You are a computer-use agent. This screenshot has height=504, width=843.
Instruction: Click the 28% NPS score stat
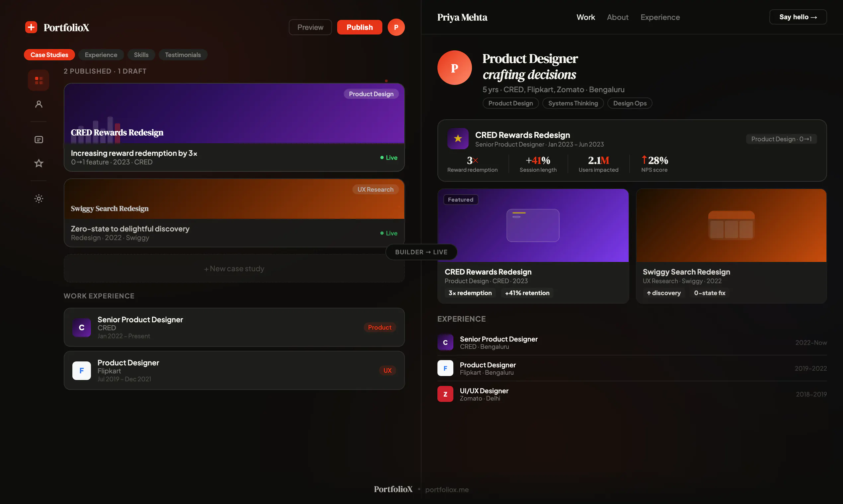coord(655,164)
